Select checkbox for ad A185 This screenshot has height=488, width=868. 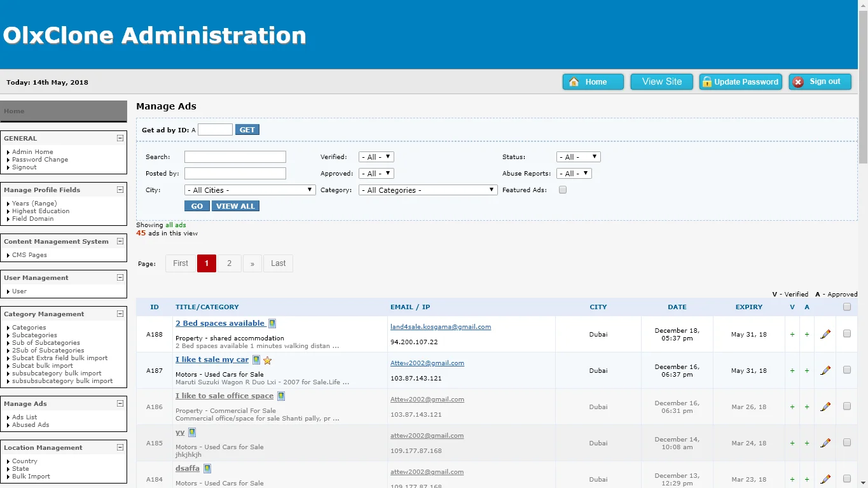point(846,442)
